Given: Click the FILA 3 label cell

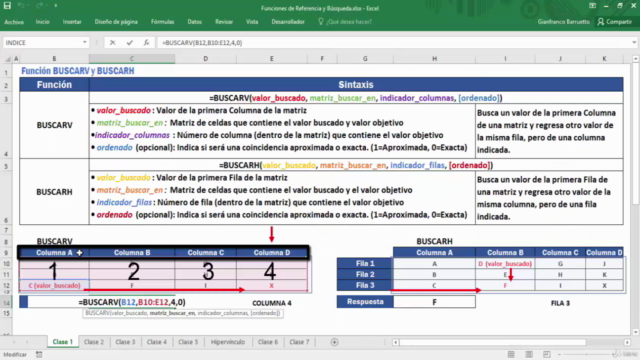Looking at the screenshot, I should pos(560,303).
